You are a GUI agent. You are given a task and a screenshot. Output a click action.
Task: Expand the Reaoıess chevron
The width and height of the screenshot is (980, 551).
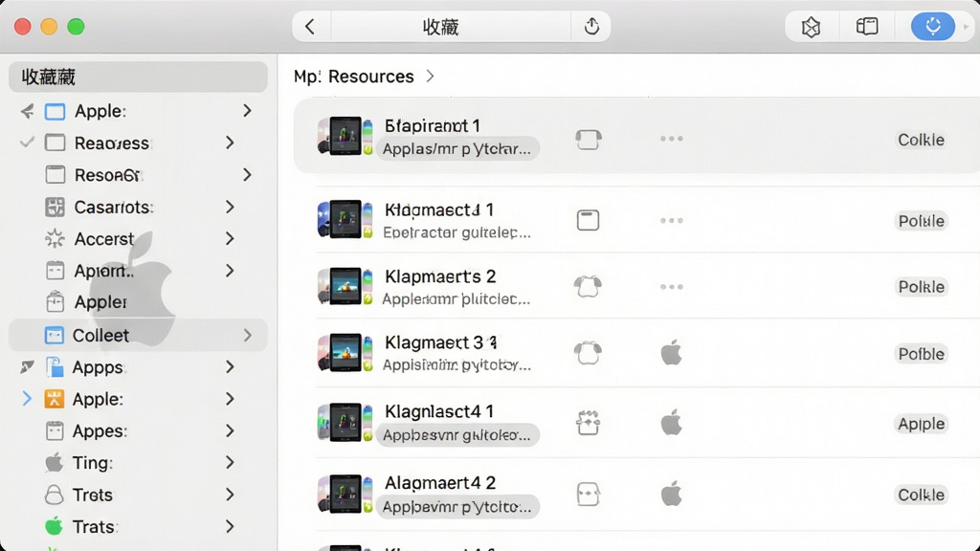[230, 143]
